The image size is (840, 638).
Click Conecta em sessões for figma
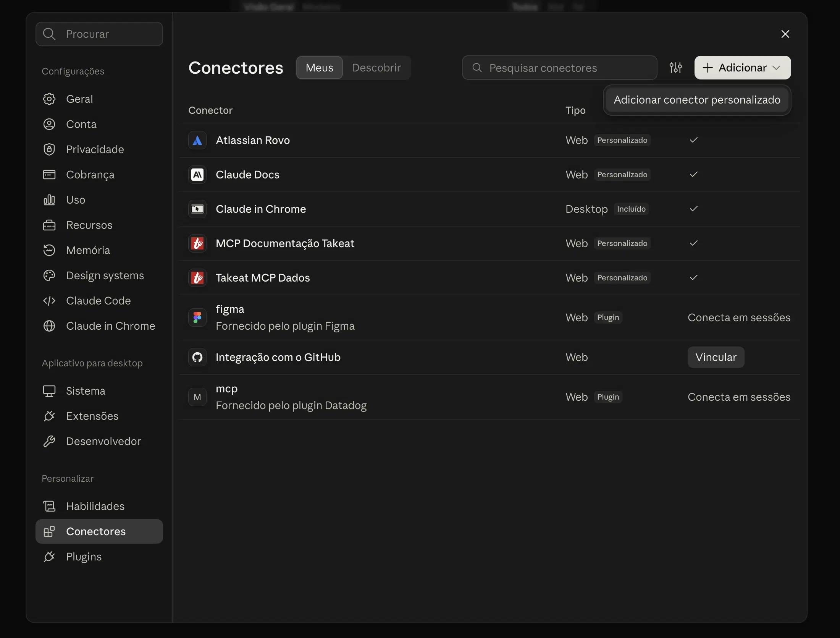coord(739,317)
